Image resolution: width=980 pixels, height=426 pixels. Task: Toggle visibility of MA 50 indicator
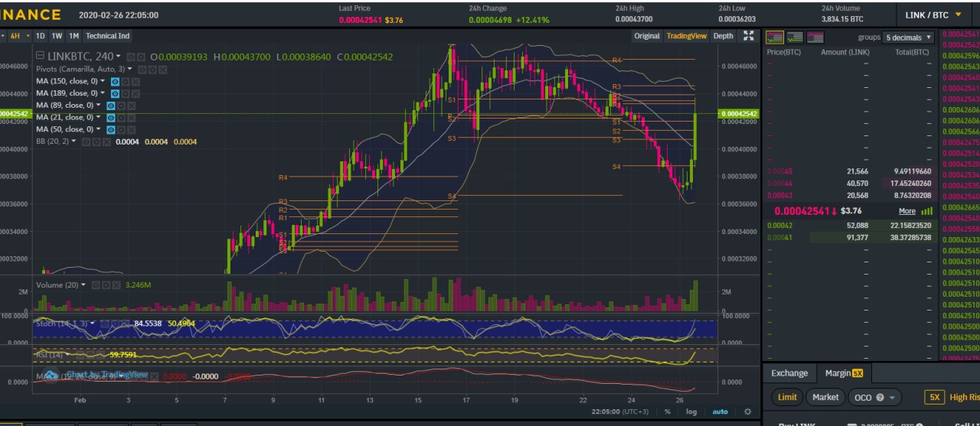111,130
